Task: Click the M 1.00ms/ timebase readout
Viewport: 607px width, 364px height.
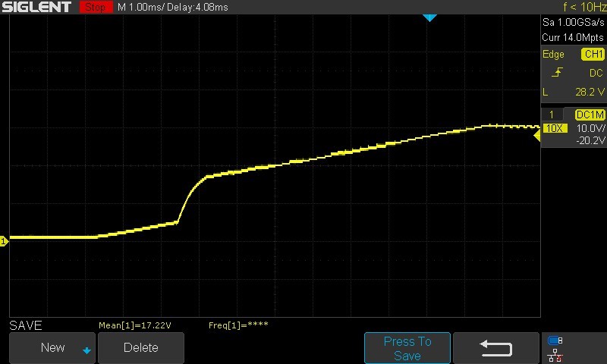Action: [140, 7]
